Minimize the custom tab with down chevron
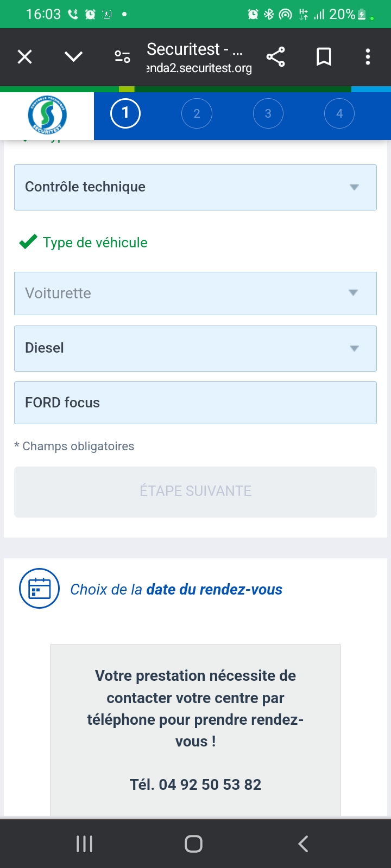 pyautogui.click(x=73, y=57)
